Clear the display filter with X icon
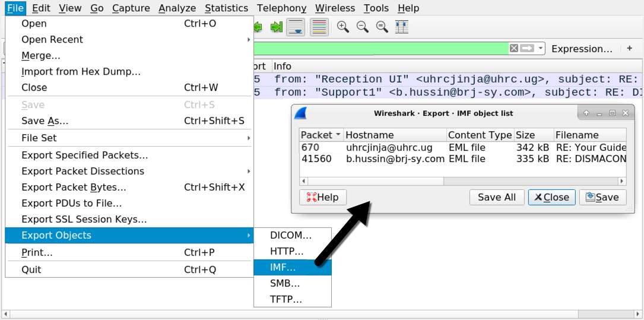This screenshot has height=320, width=644. 514,49
